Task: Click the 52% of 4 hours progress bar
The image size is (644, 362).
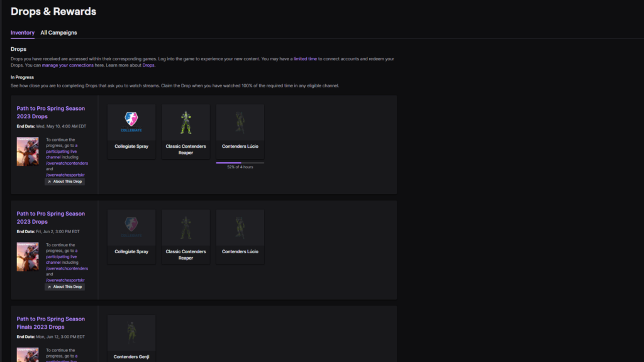Action: tap(240, 162)
